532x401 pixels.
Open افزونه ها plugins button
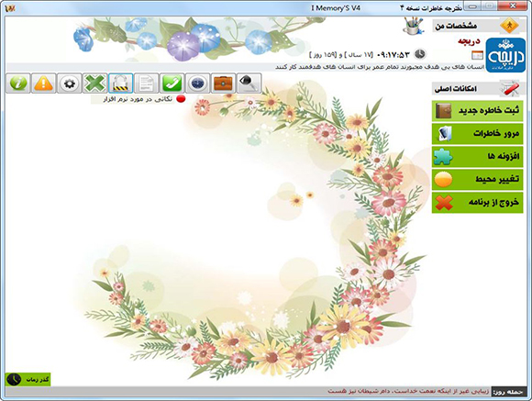coord(477,157)
